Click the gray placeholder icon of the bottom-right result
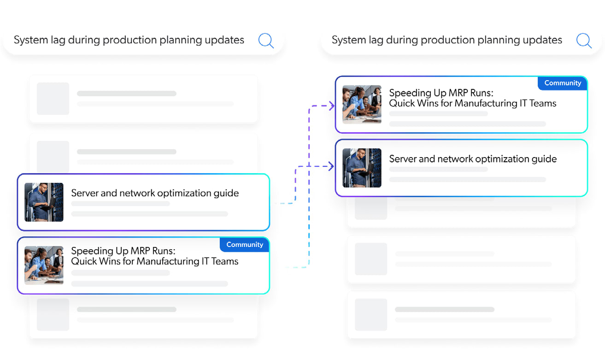605x364 pixels. [371, 315]
